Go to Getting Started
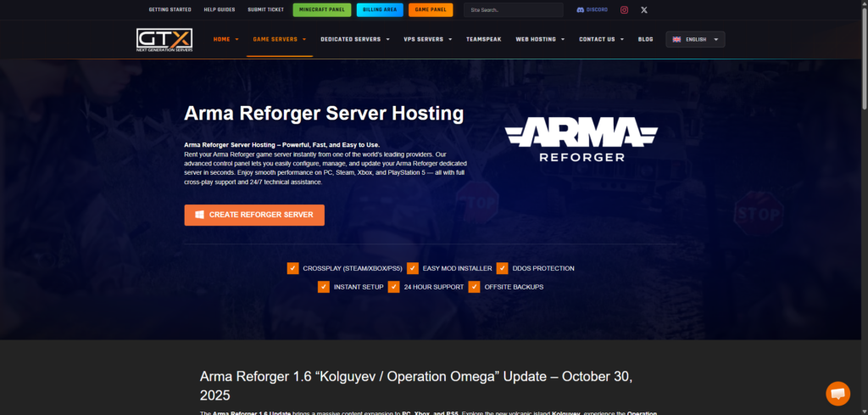 point(170,10)
